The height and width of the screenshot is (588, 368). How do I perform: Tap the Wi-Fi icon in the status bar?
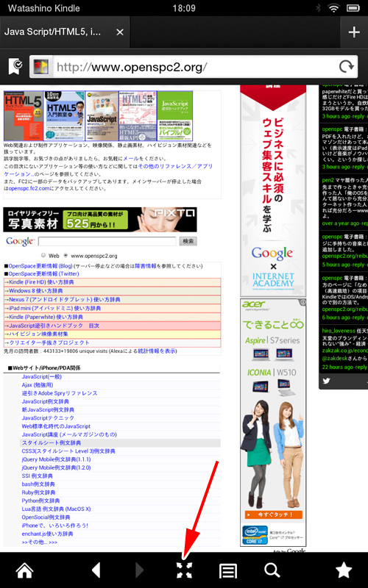[x=333, y=8]
